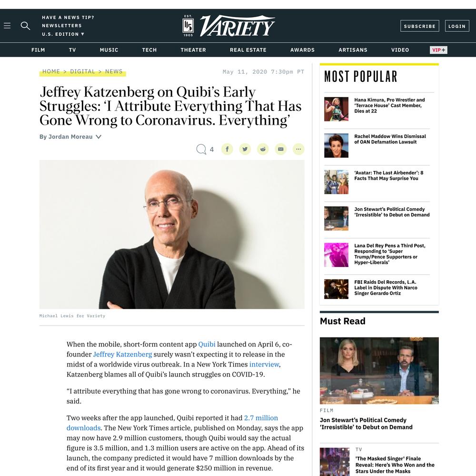476x476 pixels.
Task: Share article on Reddit icon
Action: click(263, 149)
